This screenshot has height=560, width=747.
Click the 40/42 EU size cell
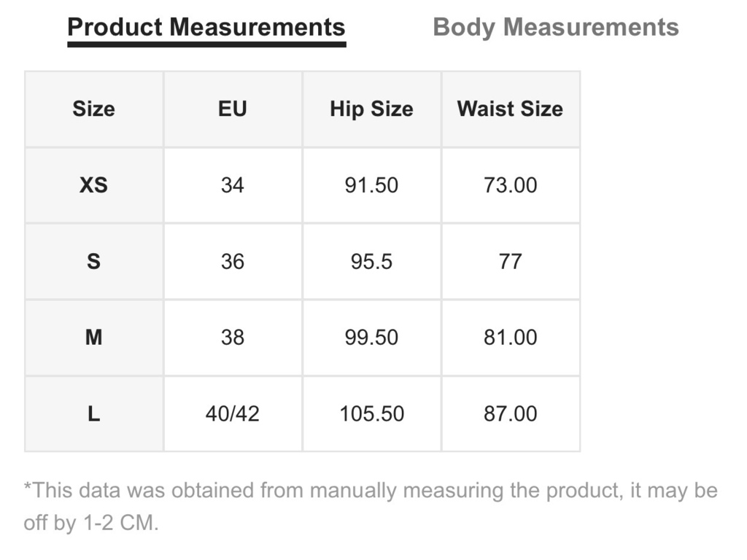233,414
